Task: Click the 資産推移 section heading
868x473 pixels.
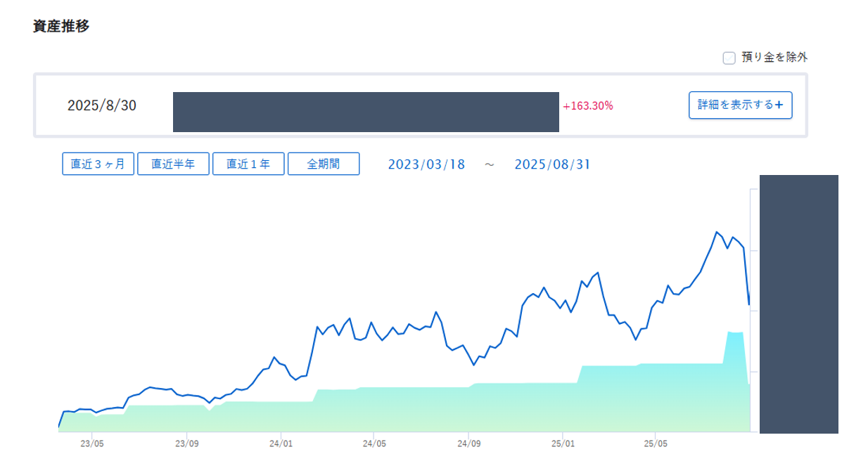Action: (61, 27)
